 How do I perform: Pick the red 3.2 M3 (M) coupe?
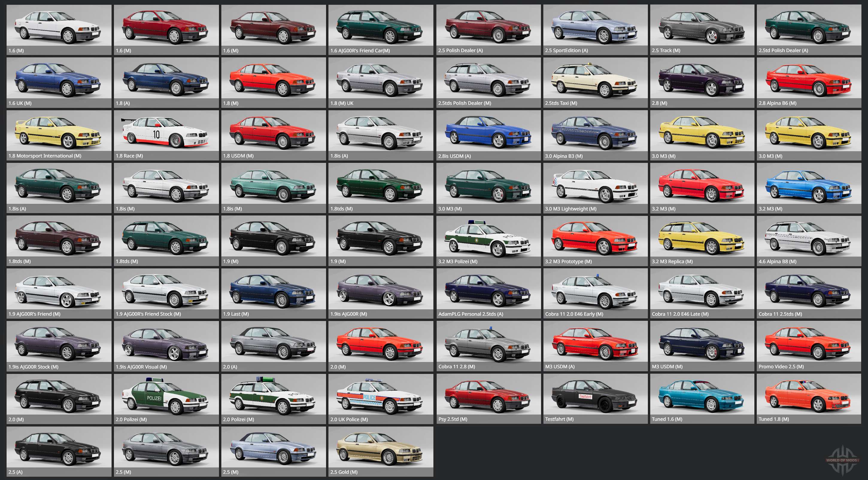[x=702, y=188]
